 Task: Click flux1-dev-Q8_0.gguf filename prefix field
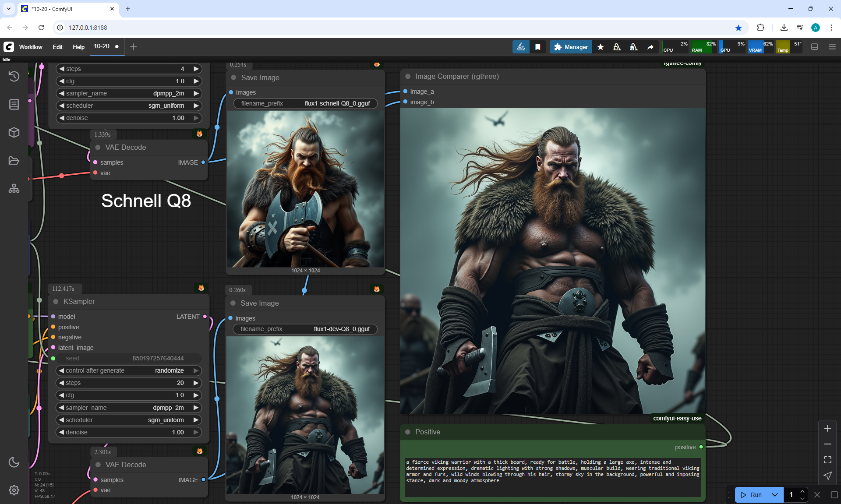pos(305,329)
